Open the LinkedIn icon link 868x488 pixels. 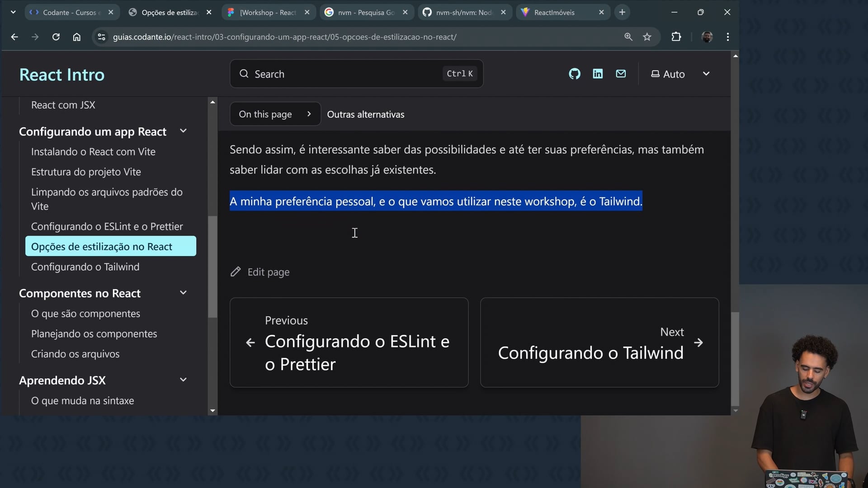pos(598,74)
